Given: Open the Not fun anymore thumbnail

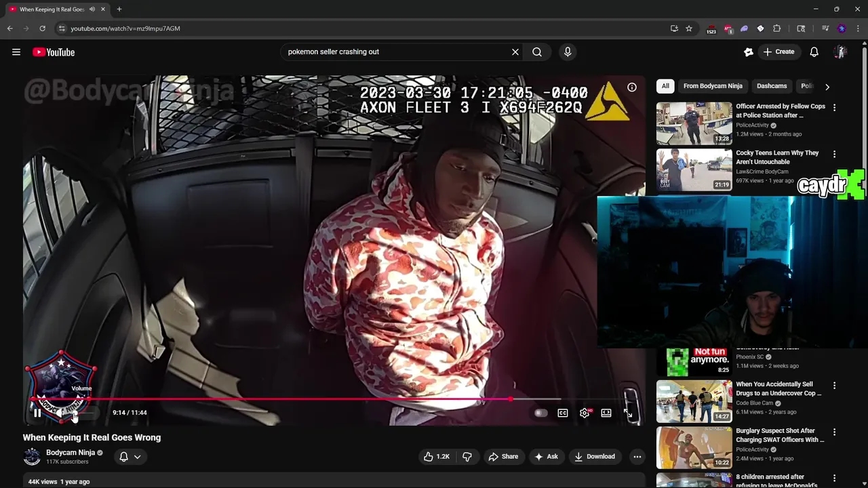Looking at the screenshot, I should click(x=694, y=361).
